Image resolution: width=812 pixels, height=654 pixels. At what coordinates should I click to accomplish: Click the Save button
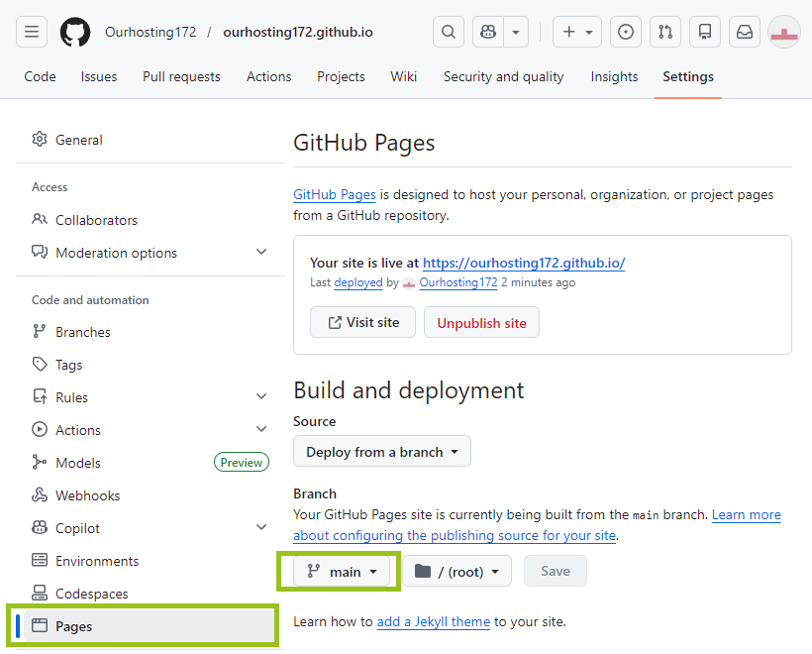pyautogui.click(x=556, y=572)
